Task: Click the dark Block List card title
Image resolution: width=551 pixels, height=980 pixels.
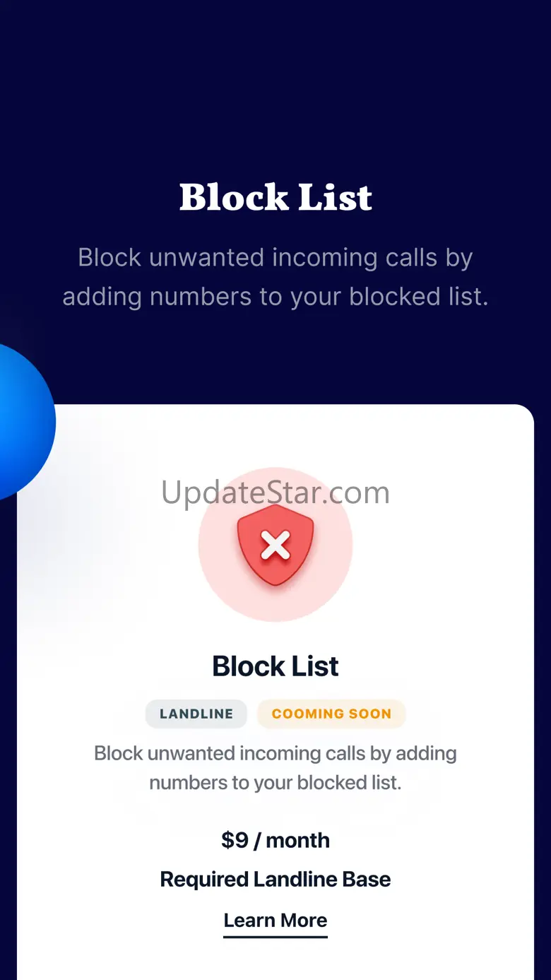Action: (x=275, y=666)
